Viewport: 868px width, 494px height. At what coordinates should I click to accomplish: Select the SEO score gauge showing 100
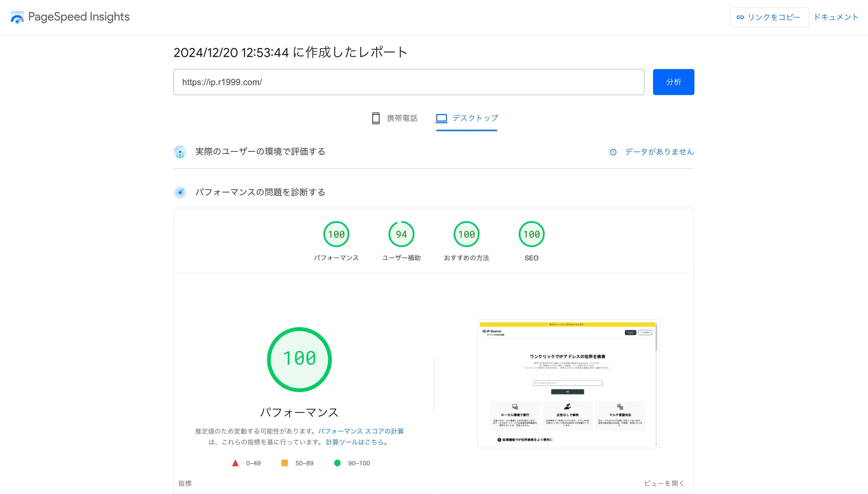click(531, 234)
